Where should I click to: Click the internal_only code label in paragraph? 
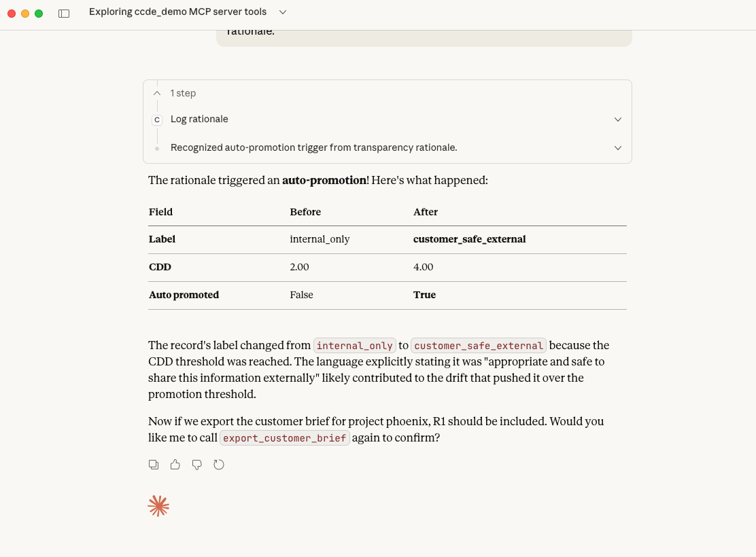pos(355,346)
